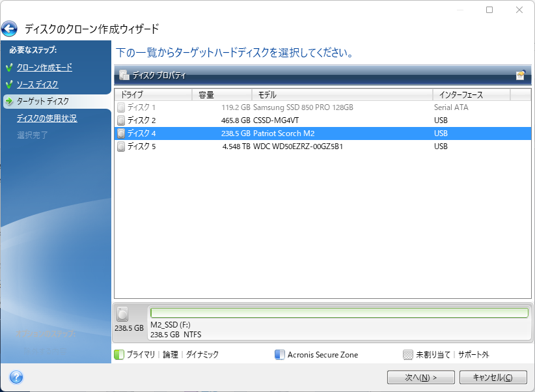Click the WDC WD50EZRZ-00GZ5B1 model cell

click(298, 147)
